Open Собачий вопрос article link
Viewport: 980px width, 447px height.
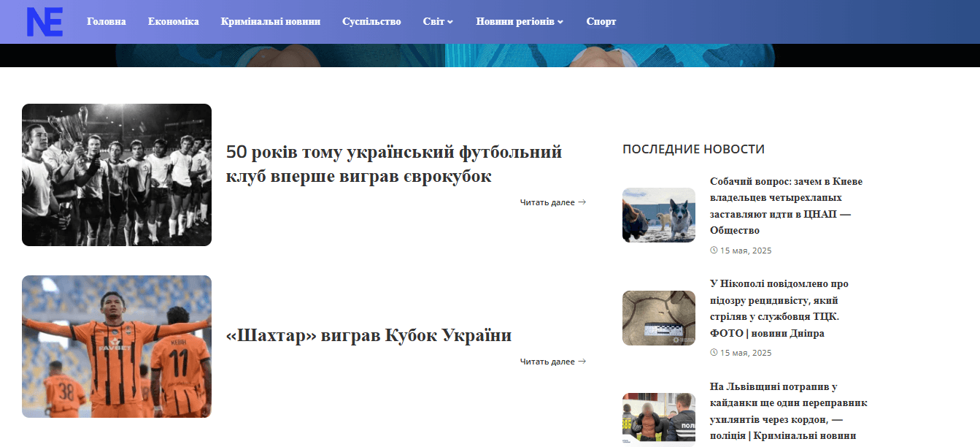point(787,205)
